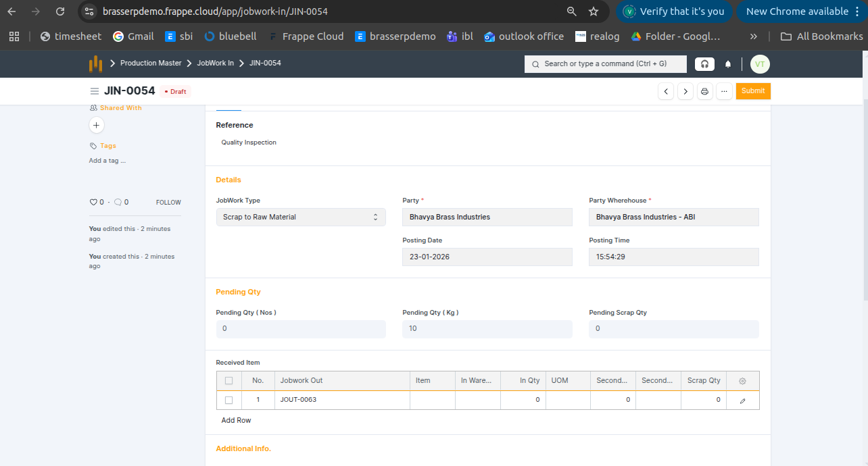Tick the checkbox for row 1
The height and width of the screenshot is (466, 868).
228,400
